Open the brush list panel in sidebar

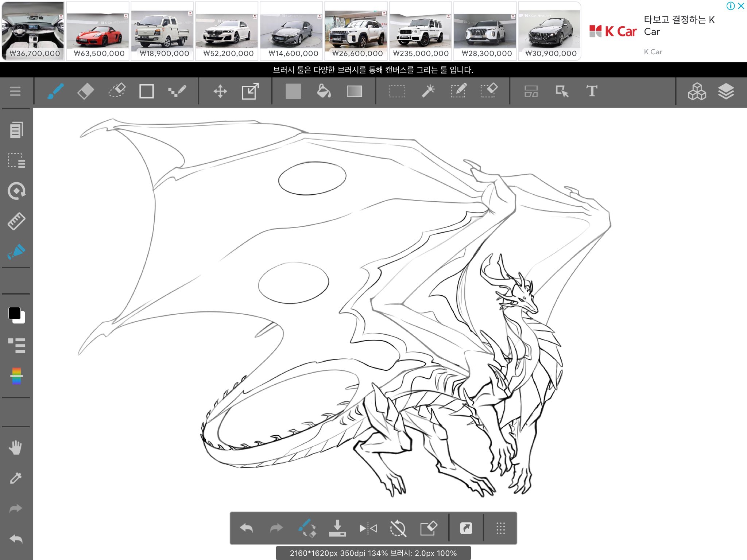[x=16, y=345]
